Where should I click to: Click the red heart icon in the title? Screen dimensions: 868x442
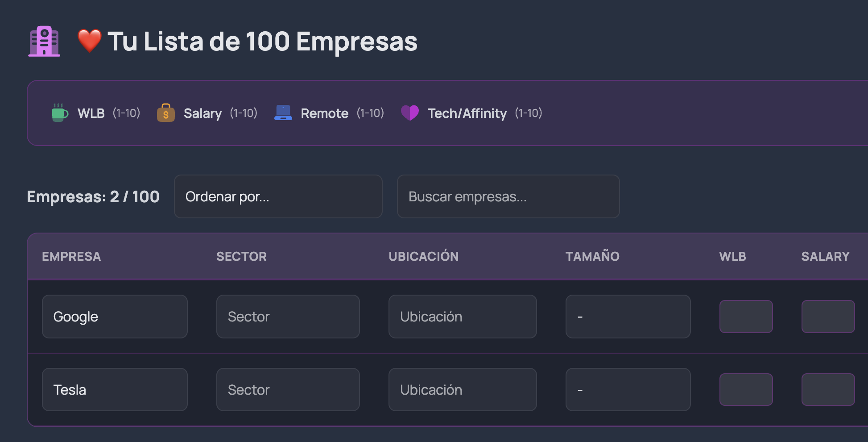click(x=89, y=41)
